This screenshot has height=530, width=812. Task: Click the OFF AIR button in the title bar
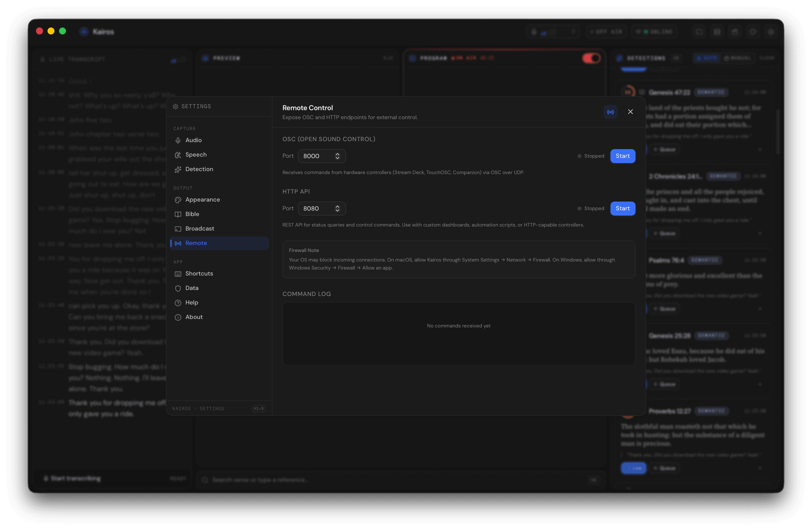click(606, 32)
